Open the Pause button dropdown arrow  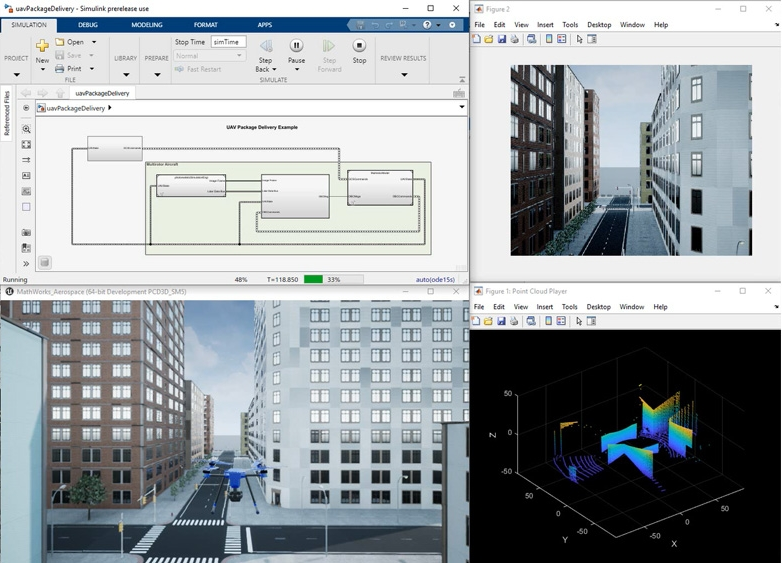click(297, 69)
